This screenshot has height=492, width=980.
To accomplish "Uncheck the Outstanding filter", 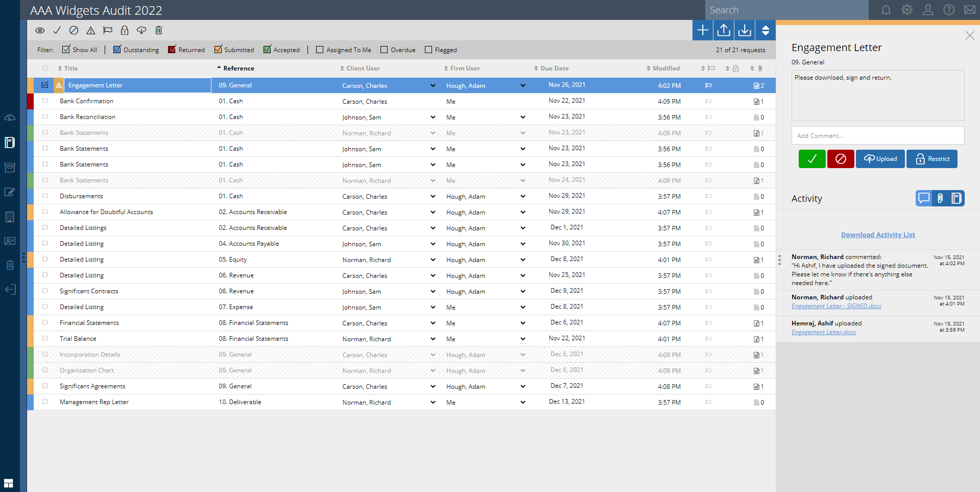I will click(117, 49).
